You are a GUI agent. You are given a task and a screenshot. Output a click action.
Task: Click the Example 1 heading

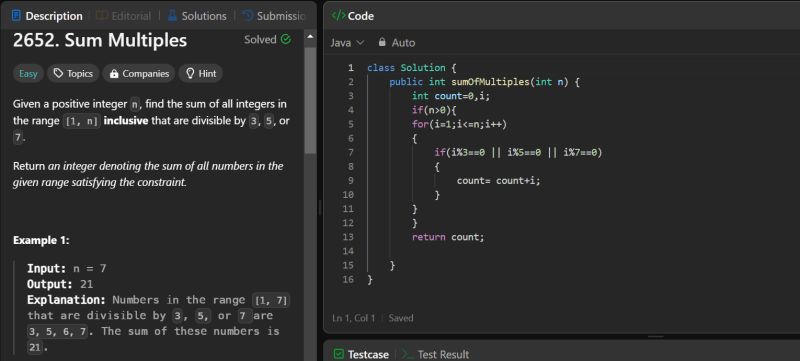(41, 240)
